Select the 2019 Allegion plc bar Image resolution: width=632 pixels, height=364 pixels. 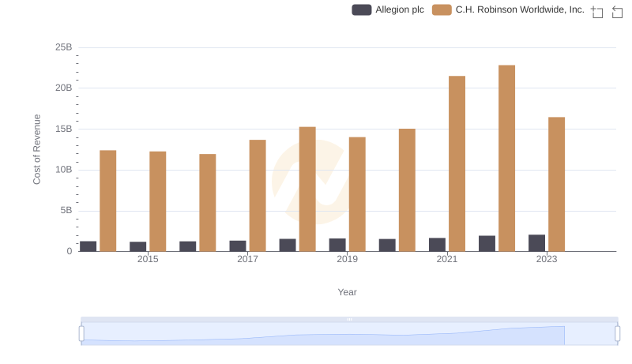pos(337,245)
